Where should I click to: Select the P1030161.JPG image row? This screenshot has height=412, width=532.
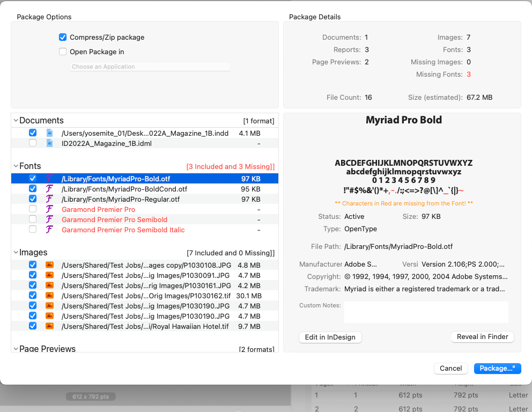click(145, 285)
